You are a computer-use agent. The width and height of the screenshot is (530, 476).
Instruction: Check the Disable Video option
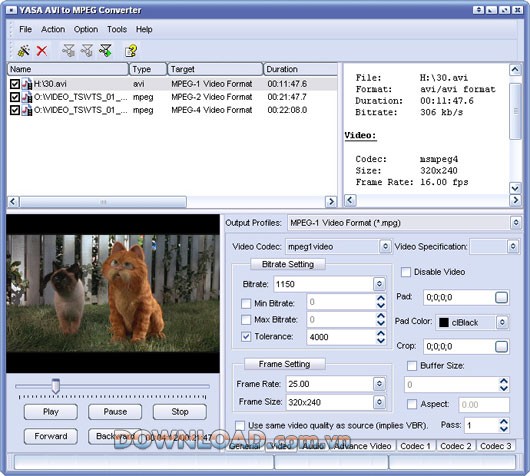pos(406,272)
